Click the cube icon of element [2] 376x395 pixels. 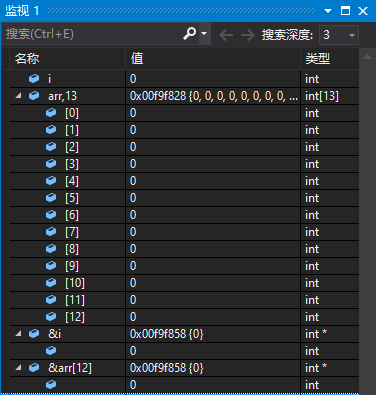pyautogui.click(x=51, y=147)
